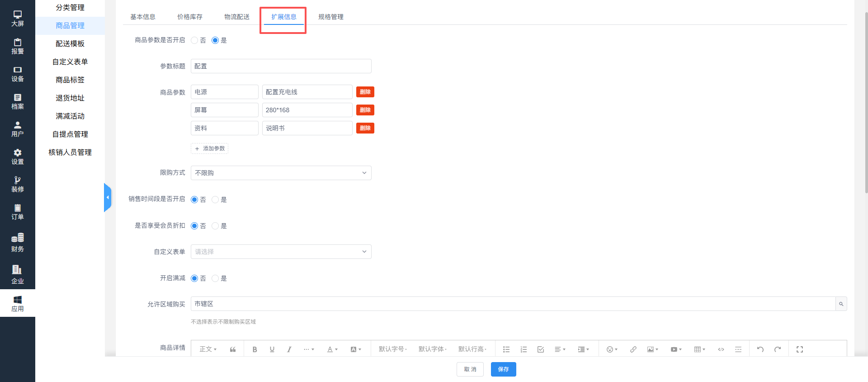The height and width of the screenshot is (382, 868).
Task: Click search icon in 允许区域购买 field
Action: click(841, 304)
